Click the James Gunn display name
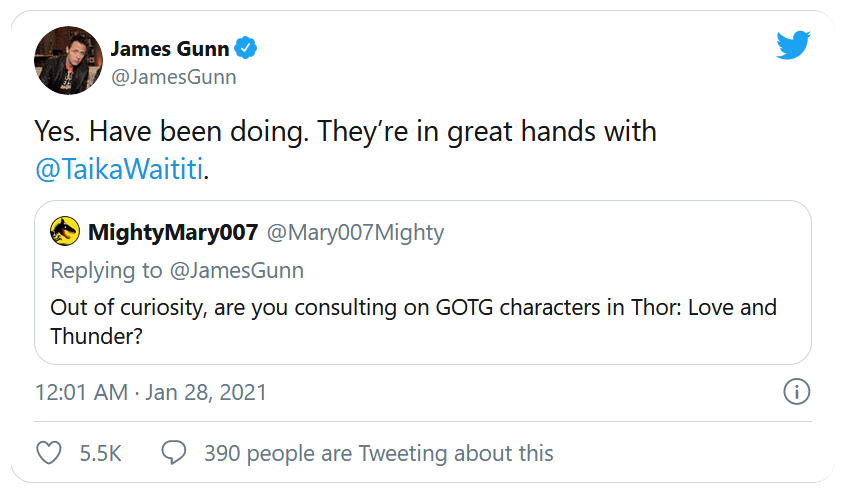 coord(169,47)
